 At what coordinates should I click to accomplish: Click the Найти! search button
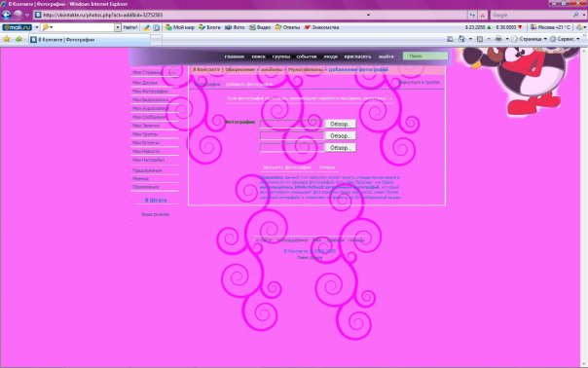pos(130,27)
